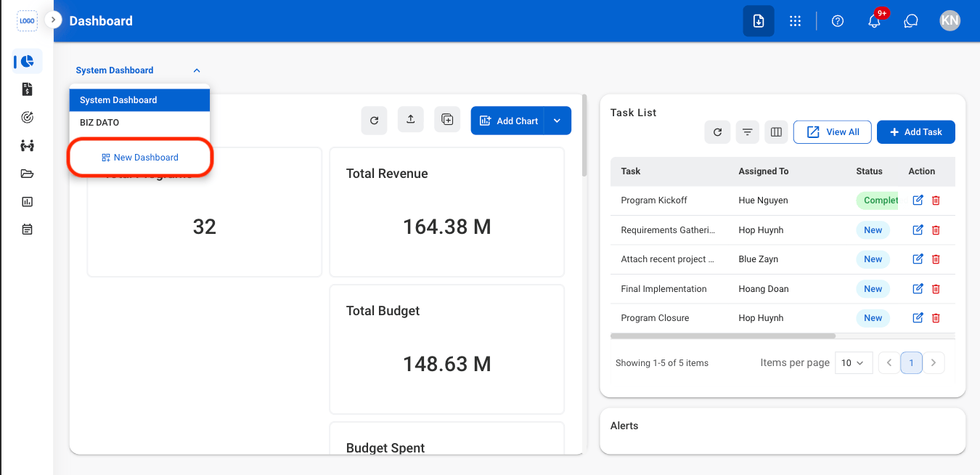The image size is (980, 475).
Task: Edit the Program Kickoff task
Action: (918, 200)
